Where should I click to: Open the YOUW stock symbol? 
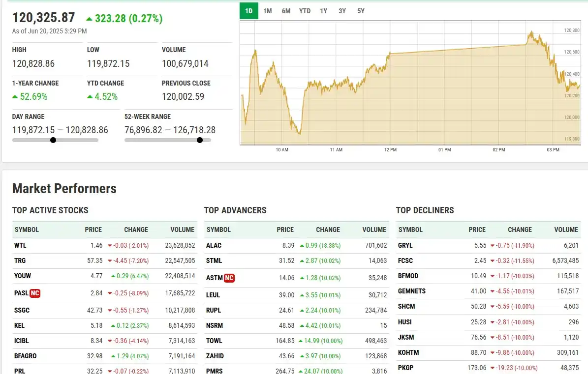pos(23,276)
